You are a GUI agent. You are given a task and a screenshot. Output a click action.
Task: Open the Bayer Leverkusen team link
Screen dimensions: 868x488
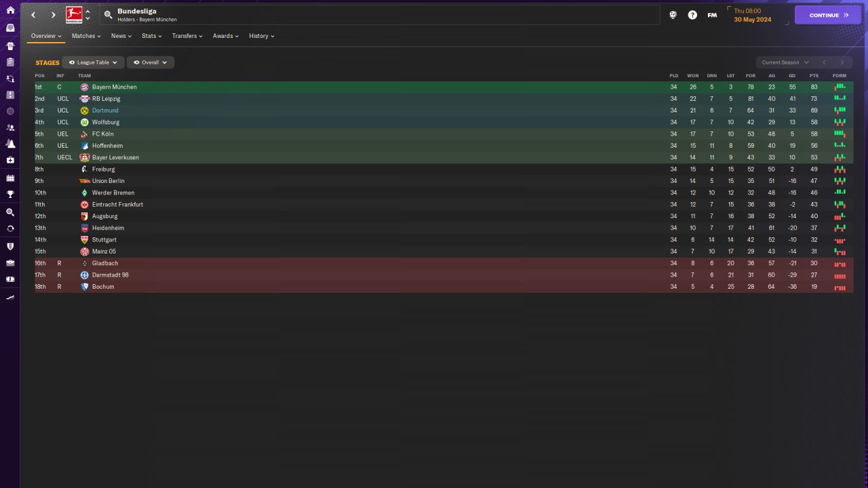[x=115, y=158]
